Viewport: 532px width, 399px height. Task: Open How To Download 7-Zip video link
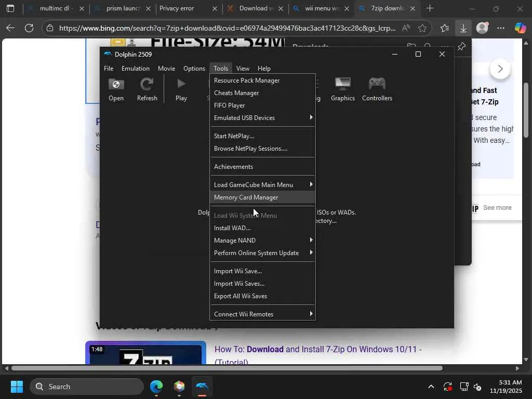coord(318,355)
